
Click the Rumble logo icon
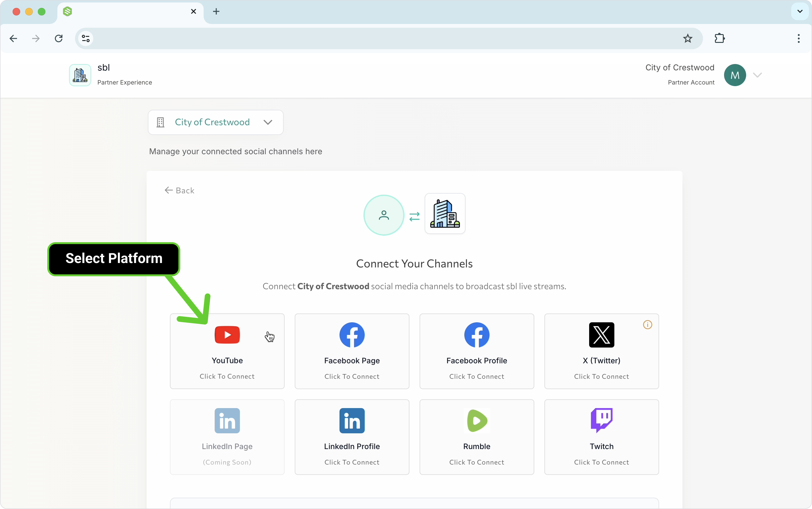[x=477, y=421]
